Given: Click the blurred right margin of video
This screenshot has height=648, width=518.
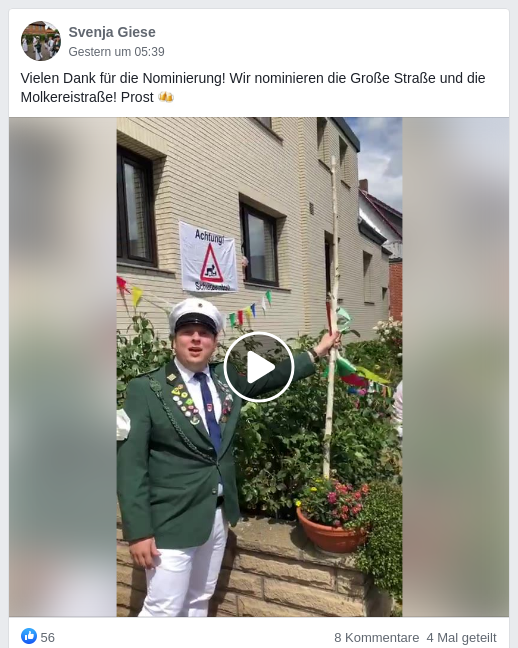Looking at the screenshot, I should coord(456,367).
